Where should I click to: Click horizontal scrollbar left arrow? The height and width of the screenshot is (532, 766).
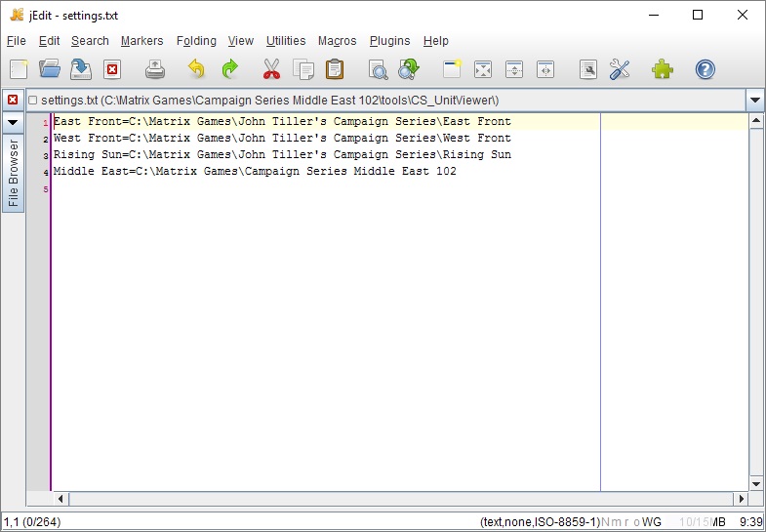pyautogui.click(x=60, y=499)
